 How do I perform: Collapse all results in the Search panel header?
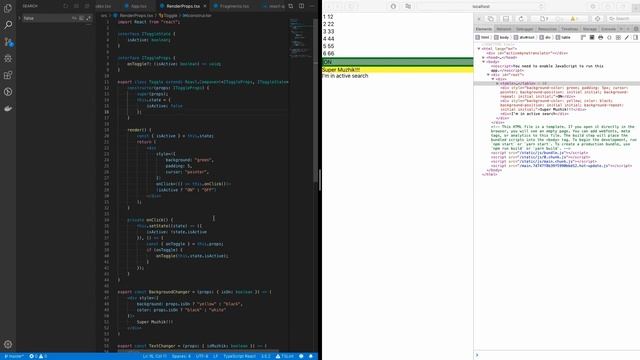click(x=87, y=6)
